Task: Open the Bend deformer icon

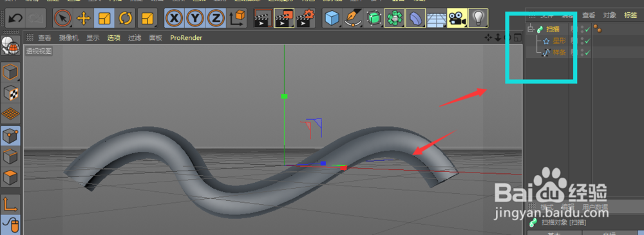Action: (415, 18)
